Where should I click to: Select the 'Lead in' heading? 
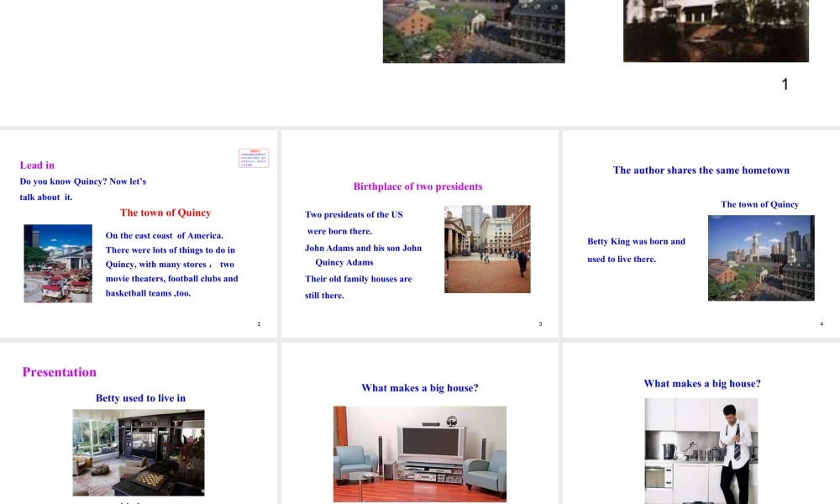(x=37, y=165)
